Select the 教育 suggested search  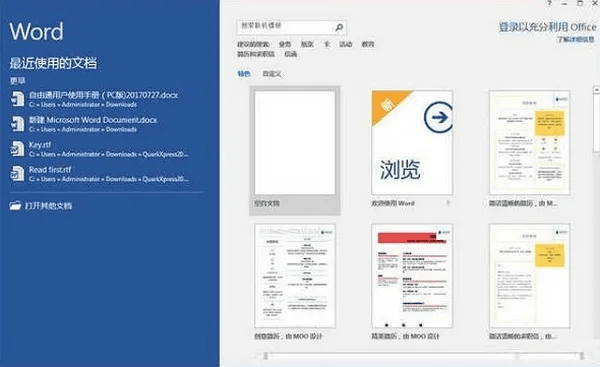[368, 44]
